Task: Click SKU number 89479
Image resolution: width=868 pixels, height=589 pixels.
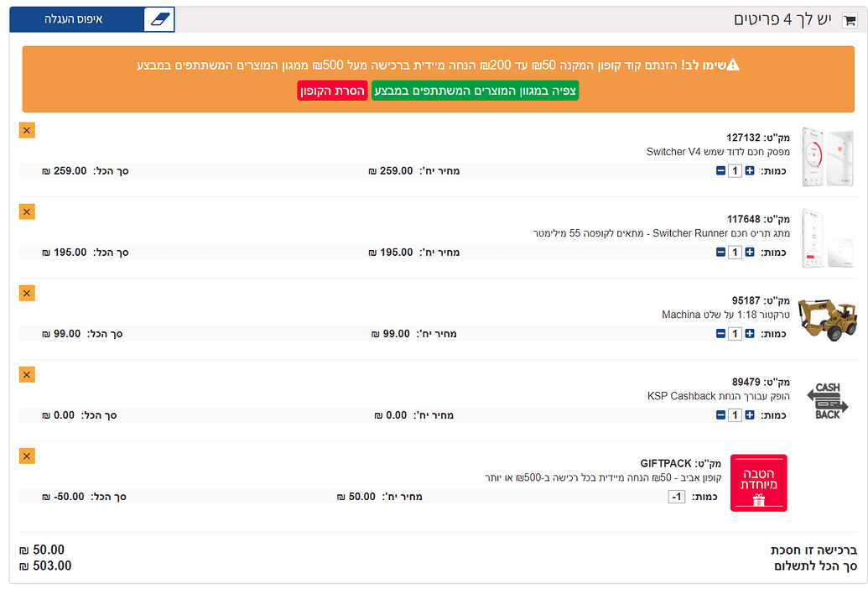Action: (x=746, y=382)
